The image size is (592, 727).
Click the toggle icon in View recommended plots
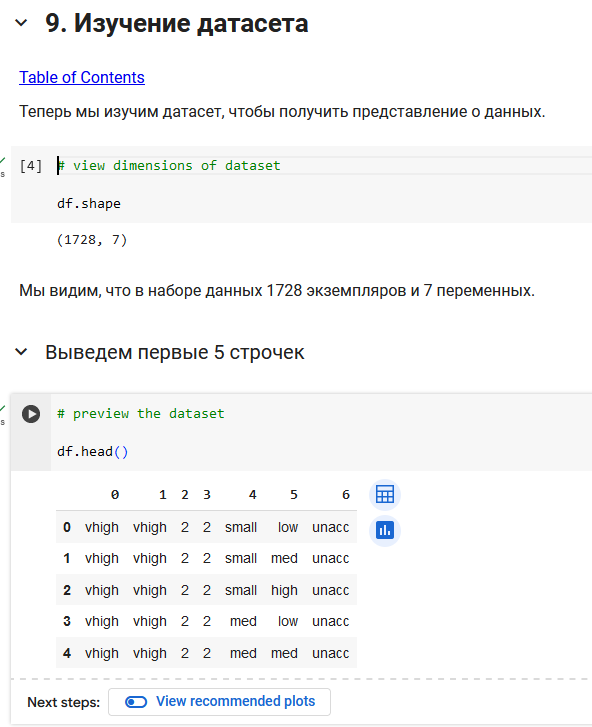tap(136, 702)
